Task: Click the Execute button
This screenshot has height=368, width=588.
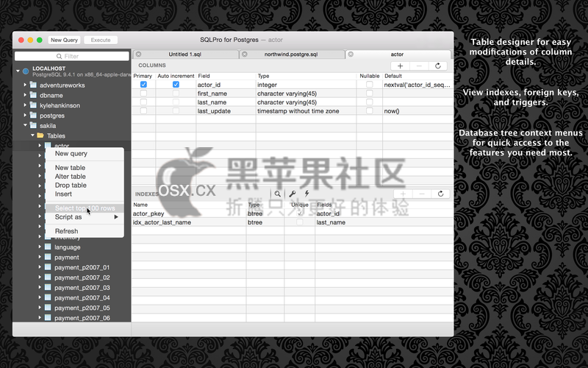Action: (101, 40)
